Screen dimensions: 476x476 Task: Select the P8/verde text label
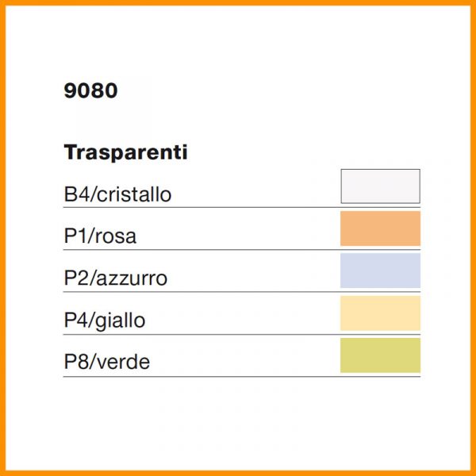point(107,363)
